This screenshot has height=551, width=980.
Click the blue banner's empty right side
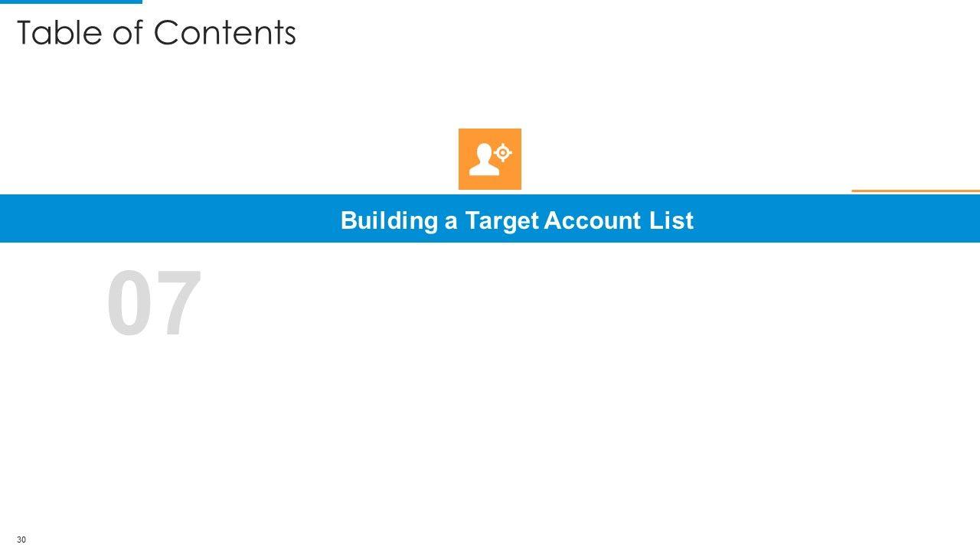coord(842,219)
